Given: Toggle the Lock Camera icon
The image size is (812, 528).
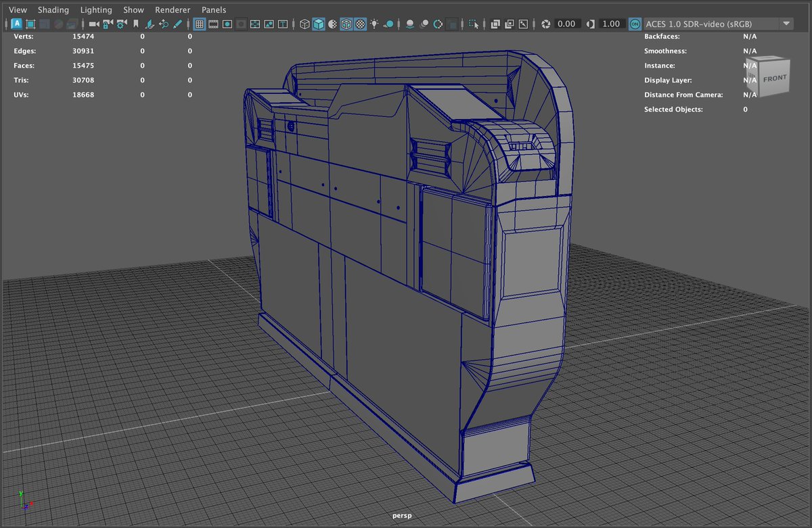Looking at the screenshot, I should tap(107, 24).
